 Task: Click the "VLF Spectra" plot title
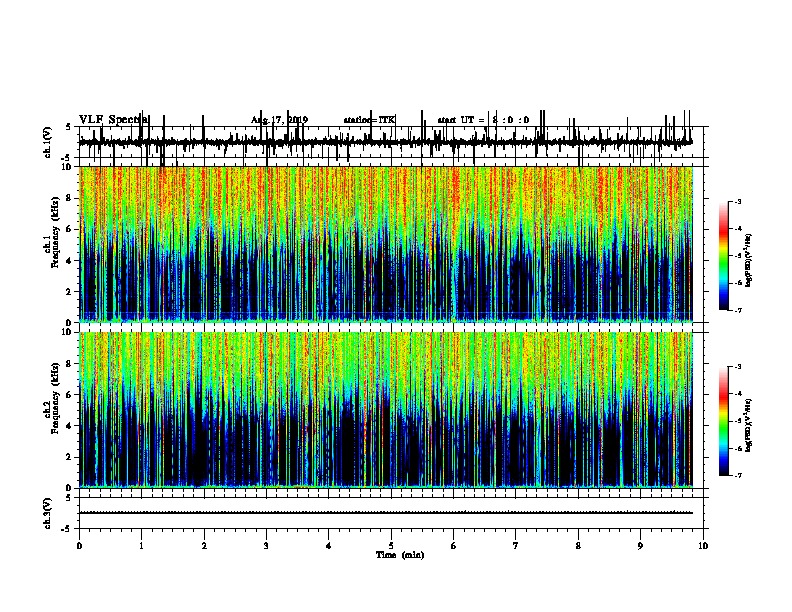coord(114,120)
